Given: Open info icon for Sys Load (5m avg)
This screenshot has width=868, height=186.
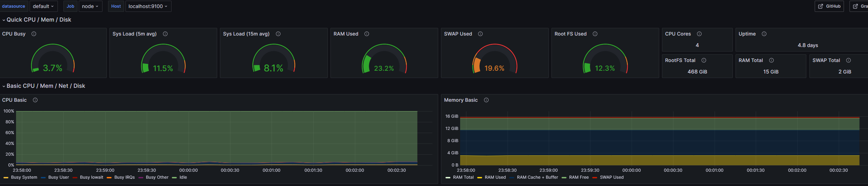Looking at the screenshot, I should tap(165, 34).
